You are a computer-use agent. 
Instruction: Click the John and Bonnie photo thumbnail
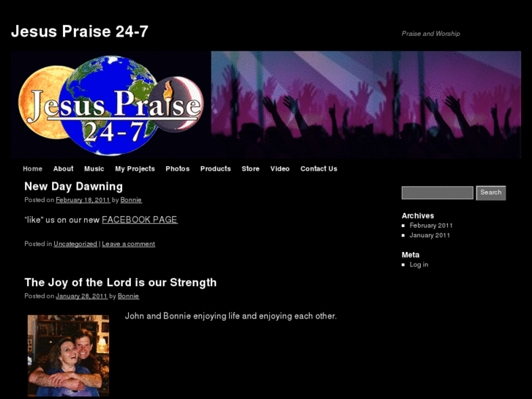69,356
